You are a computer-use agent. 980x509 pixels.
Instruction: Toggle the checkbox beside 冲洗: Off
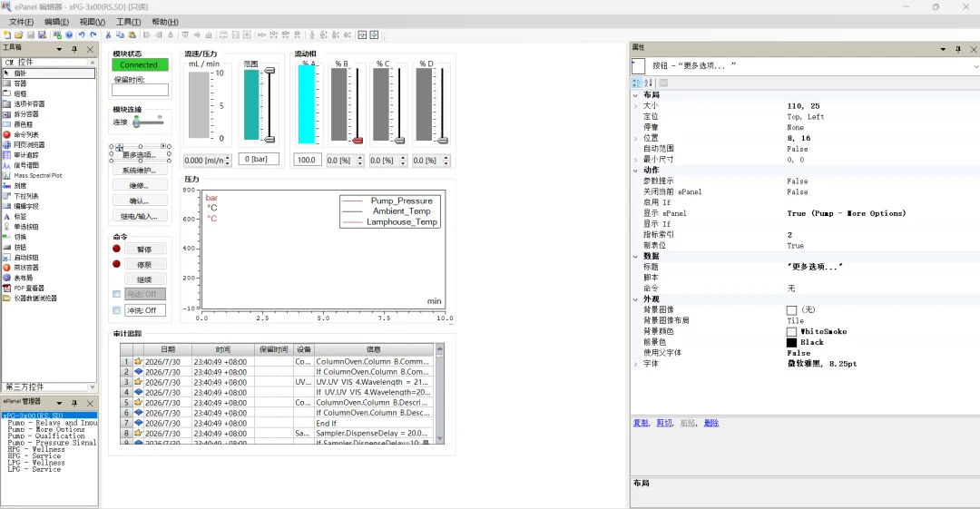click(116, 310)
